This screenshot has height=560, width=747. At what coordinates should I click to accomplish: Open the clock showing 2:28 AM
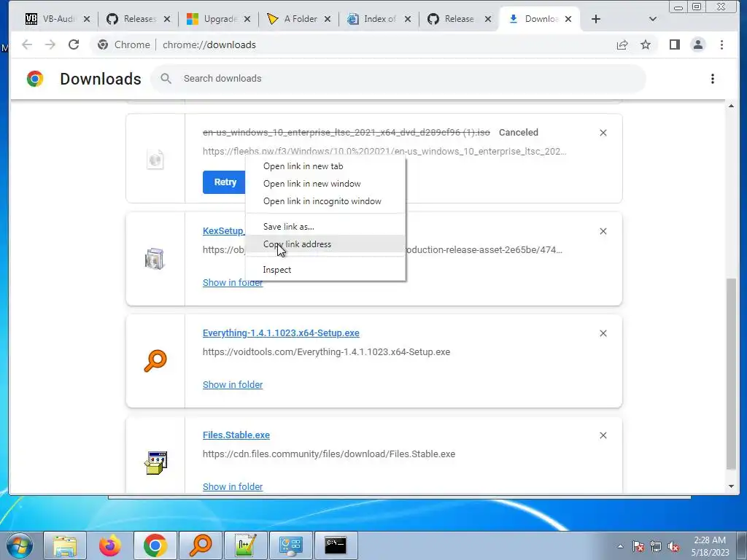coord(710,546)
